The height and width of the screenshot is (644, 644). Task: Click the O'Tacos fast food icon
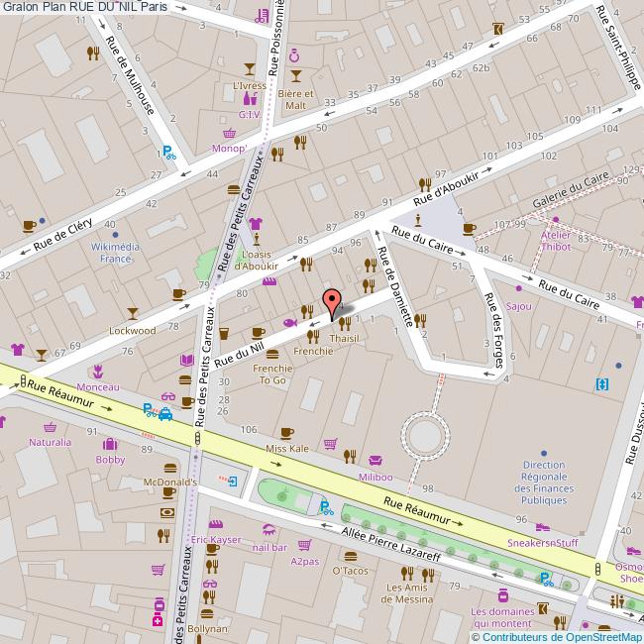click(x=350, y=555)
